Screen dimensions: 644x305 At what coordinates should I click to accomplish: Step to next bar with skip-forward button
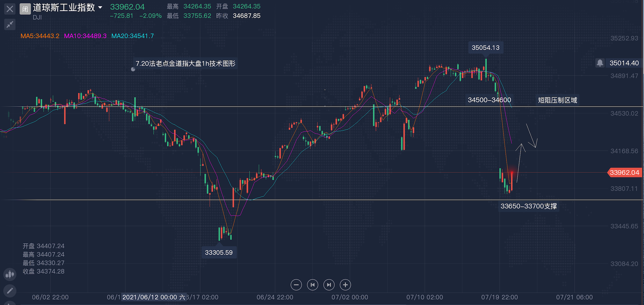coord(329,285)
